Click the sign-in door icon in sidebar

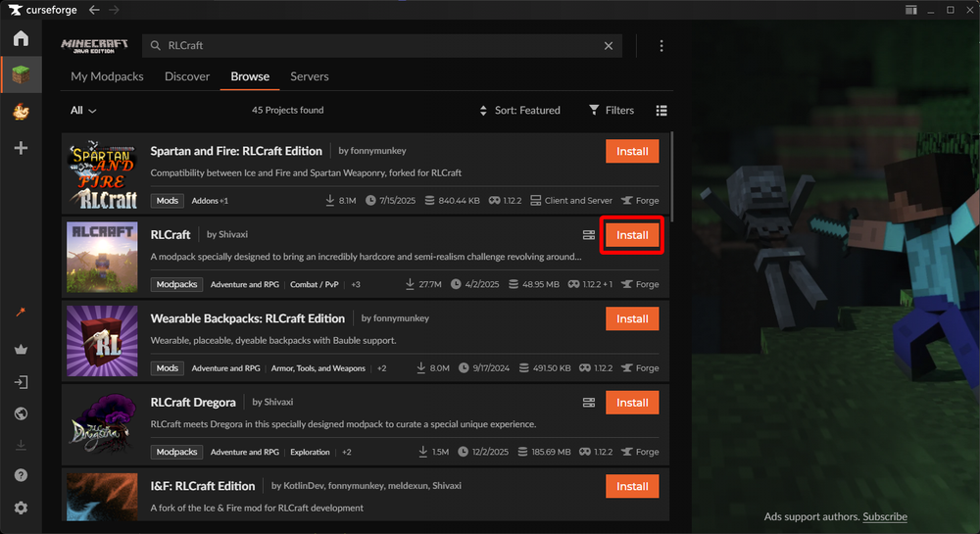tap(21, 382)
